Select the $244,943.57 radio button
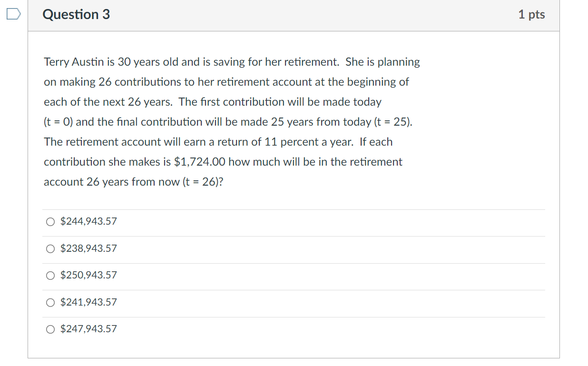588x366 pixels. point(50,222)
